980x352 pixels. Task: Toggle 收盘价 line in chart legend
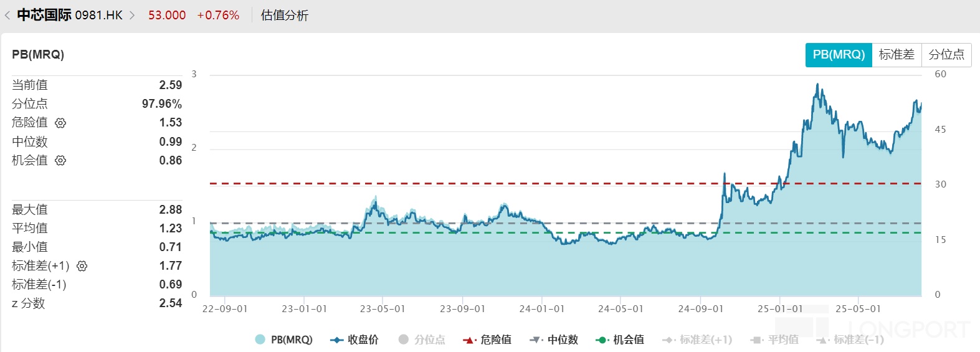[x=354, y=340]
